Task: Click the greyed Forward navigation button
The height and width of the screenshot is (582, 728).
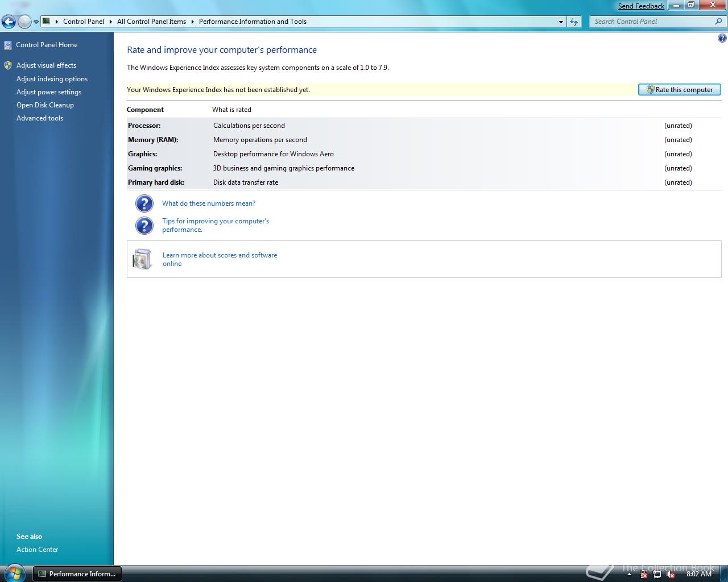Action: point(24,22)
